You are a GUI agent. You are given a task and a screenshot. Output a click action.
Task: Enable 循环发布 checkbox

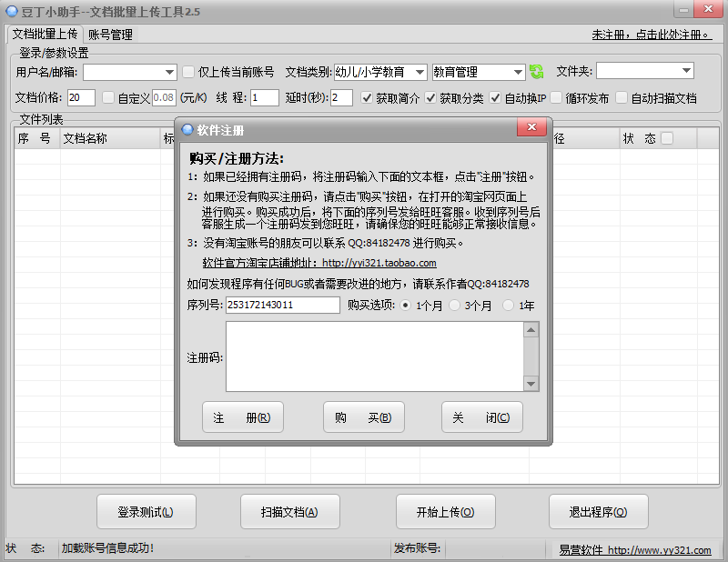556,97
